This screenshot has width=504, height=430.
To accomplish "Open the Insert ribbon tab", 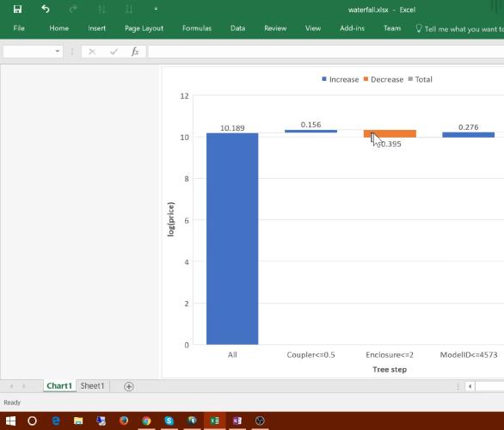I will point(96,28).
